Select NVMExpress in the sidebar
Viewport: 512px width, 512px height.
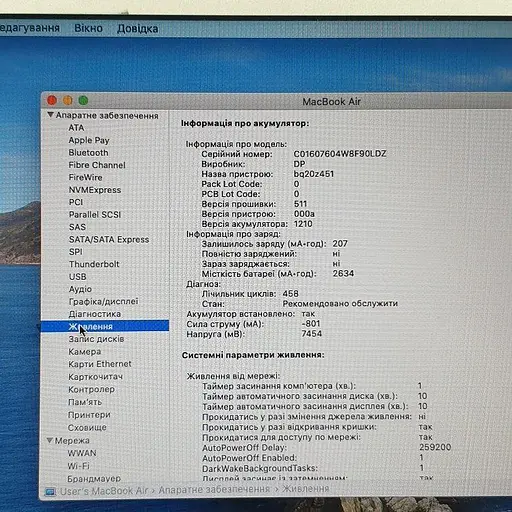click(95, 190)
